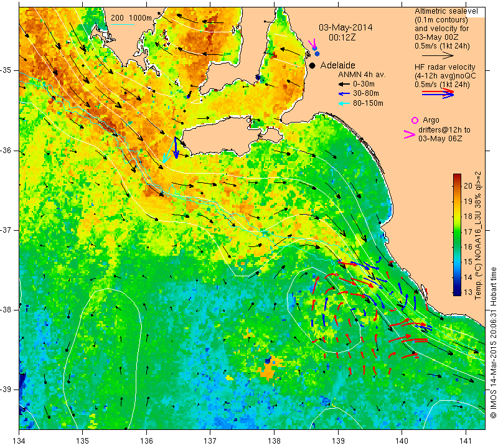Click the thick blue ANMN arrow near Kangaroo Island
The height and width of the screenshot is (448, 498).
176,147
